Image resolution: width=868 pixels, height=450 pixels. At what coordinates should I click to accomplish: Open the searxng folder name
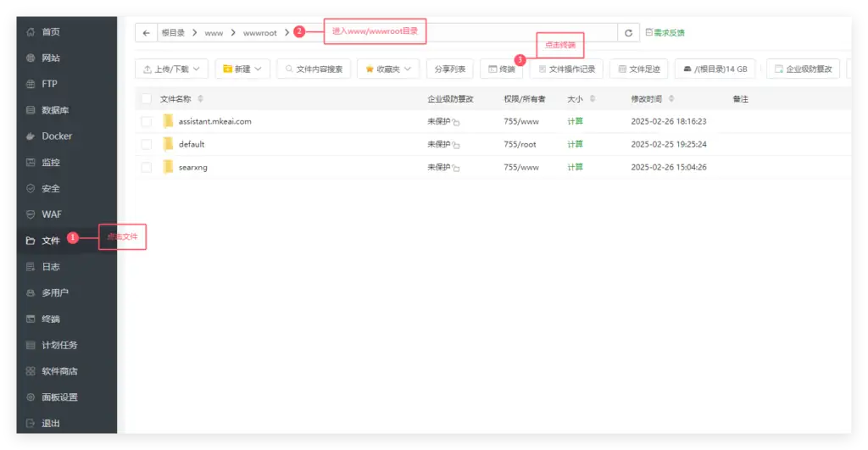(192, 167)
